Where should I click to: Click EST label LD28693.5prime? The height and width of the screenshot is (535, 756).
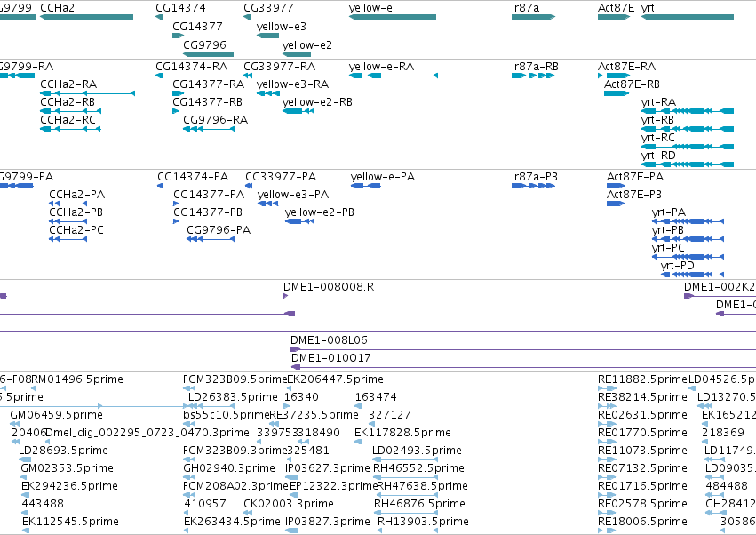click(63, 451)
